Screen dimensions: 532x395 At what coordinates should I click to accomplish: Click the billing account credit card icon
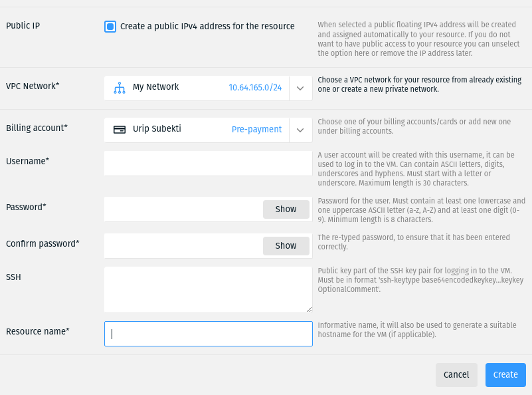tap(120, 130)
